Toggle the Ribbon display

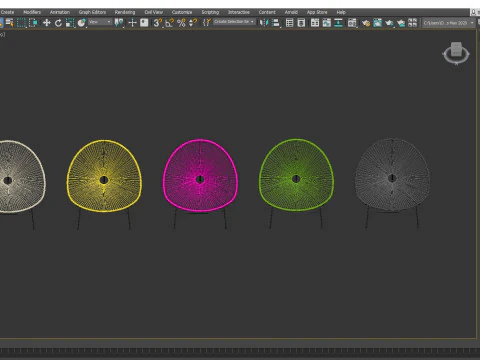point(315,23)
